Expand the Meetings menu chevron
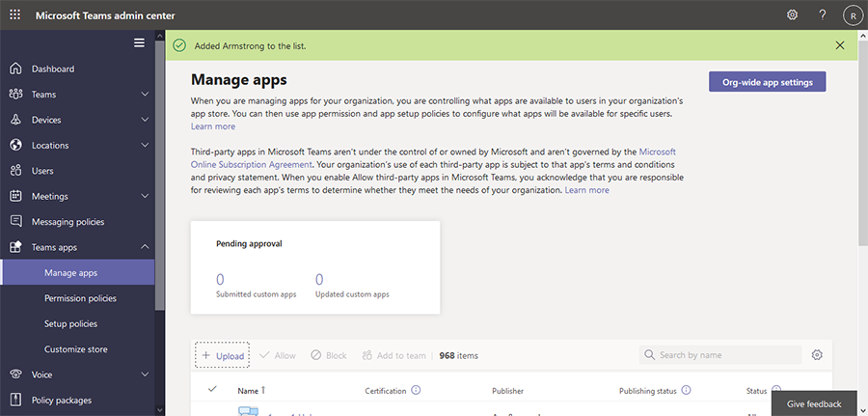The height and width of the screenshot is (416, 868). (x=145, y=196)
